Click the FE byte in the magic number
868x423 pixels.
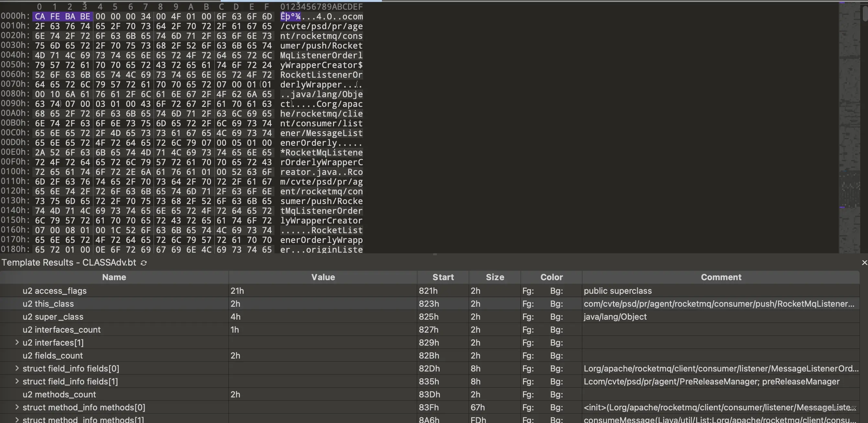[x=55, y=17]
